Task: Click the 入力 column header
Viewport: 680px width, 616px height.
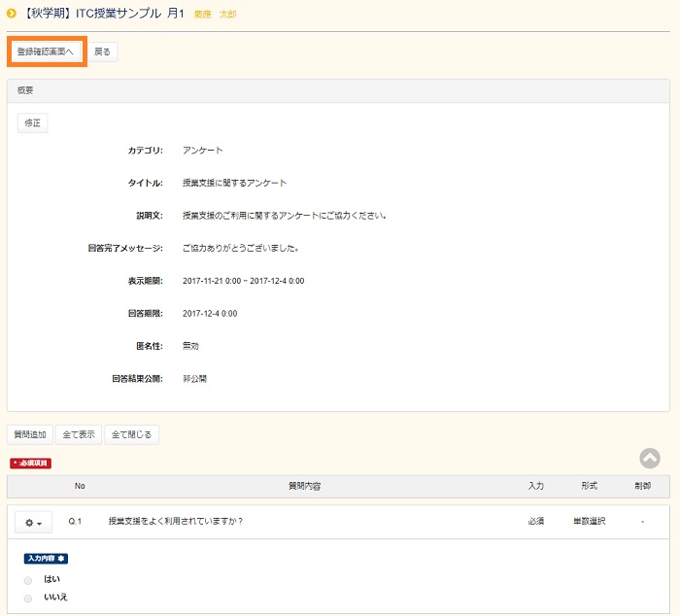Action: coord(536,486)
